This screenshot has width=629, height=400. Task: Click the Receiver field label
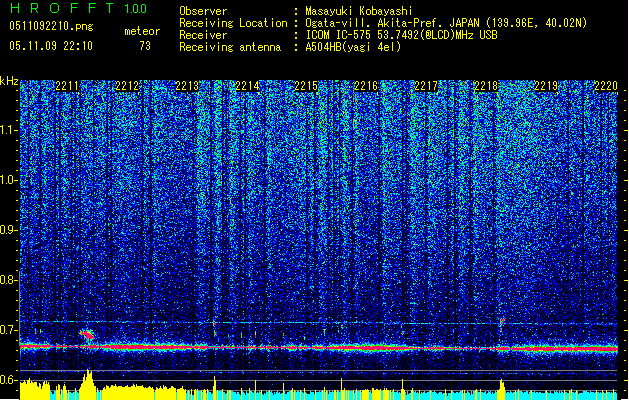(203, 35)
